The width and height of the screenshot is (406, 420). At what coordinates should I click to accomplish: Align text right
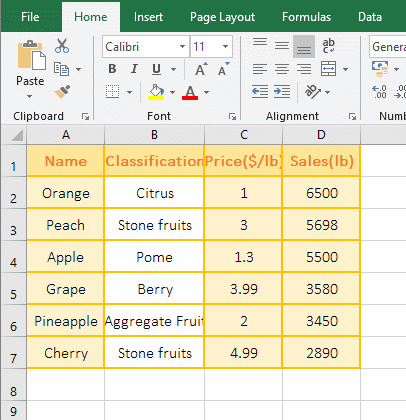point(304,69)
